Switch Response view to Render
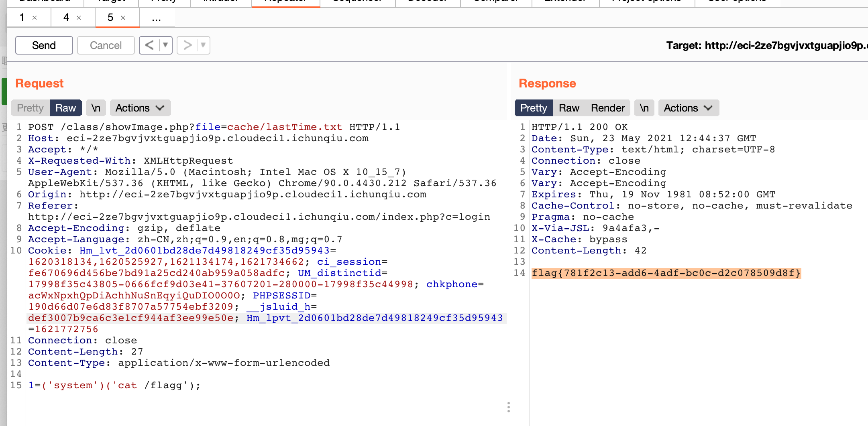 tap(608, 108)
